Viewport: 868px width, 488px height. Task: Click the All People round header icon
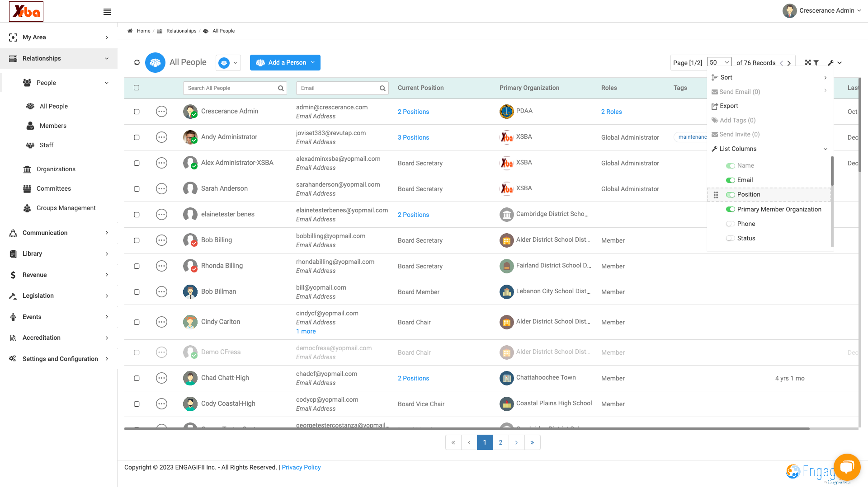click(155, 62)
